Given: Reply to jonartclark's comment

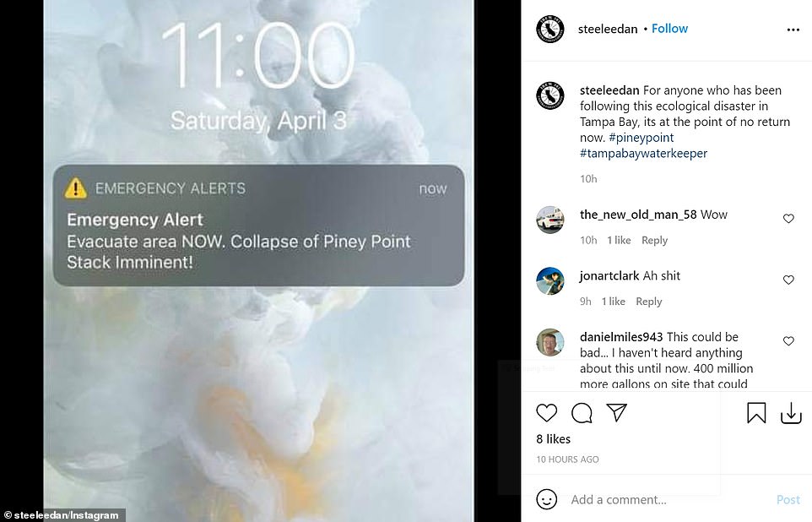Looking at the screenshot, I should coord(649,302).
